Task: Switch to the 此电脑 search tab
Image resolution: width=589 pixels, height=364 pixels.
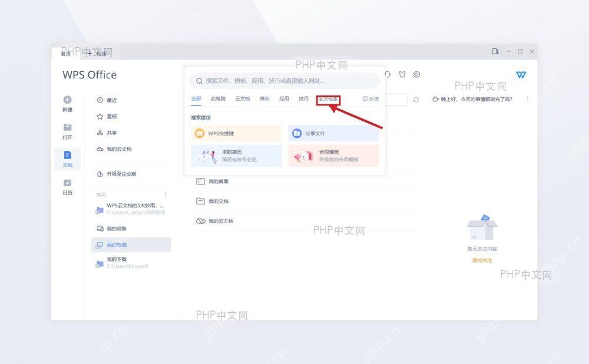Action: tap(218, 99)
